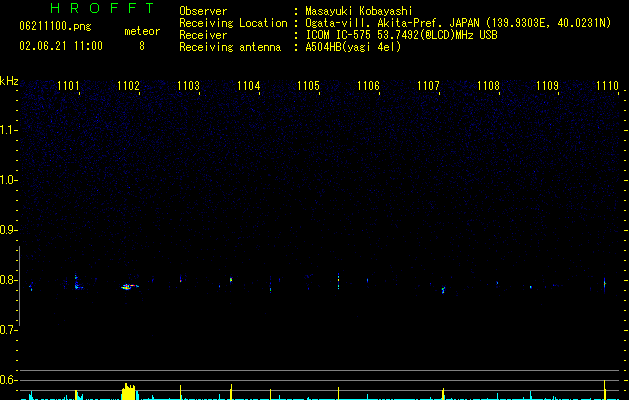The image size is (629, 400).
Task: Click the 0.8 kHz frequency label
Action: click(8, 280)
